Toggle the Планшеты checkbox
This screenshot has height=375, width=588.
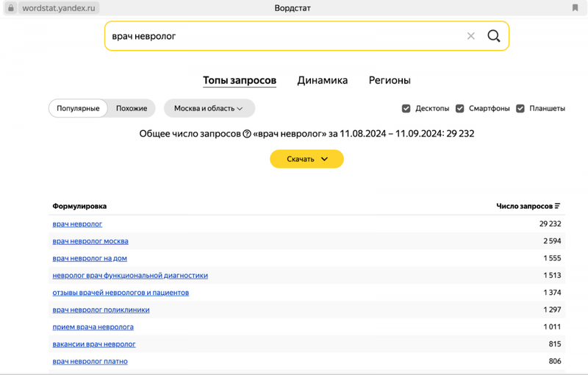click(x=520, y=108)
